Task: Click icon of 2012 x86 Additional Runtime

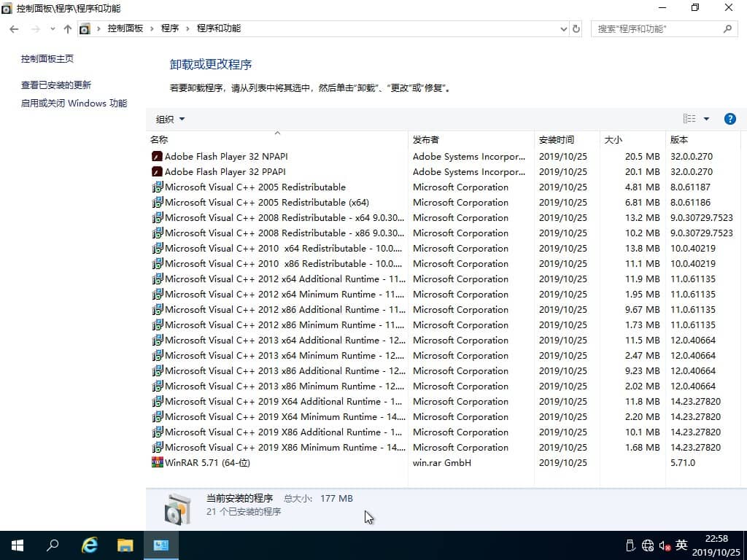Action: click(158, 309)
